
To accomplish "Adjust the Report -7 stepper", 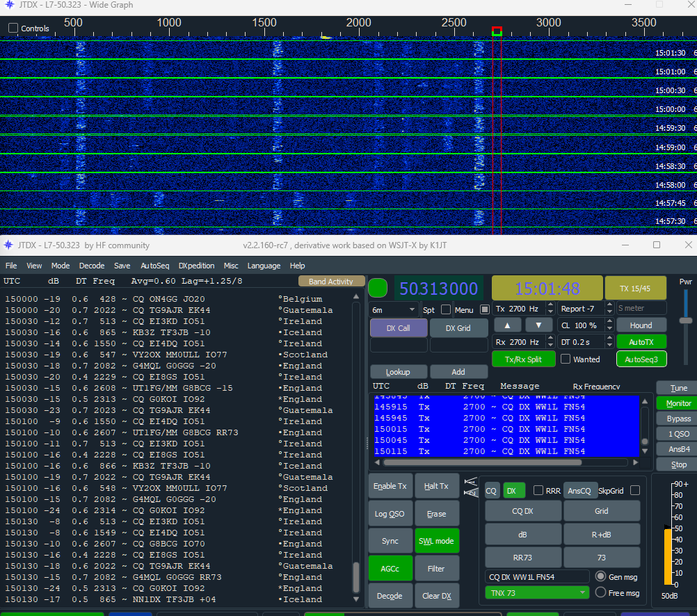I will tap(610, 309).
